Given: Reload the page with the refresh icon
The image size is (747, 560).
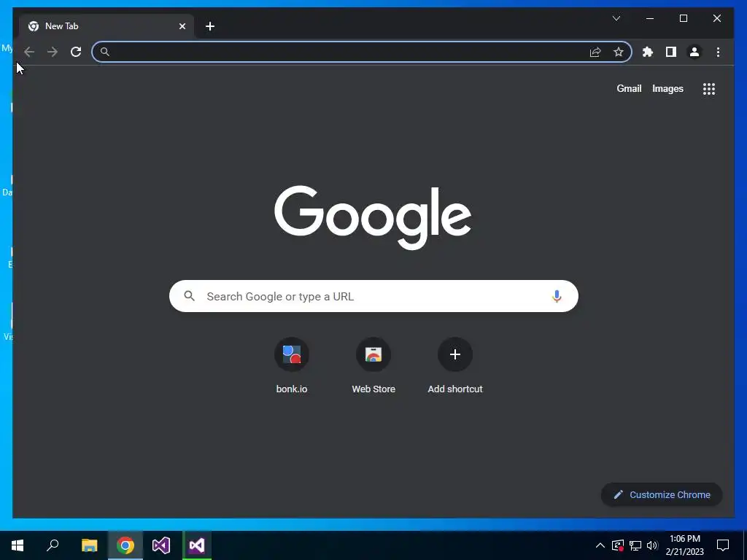Looking at the screenshot, I should click(x=76, y=52).
